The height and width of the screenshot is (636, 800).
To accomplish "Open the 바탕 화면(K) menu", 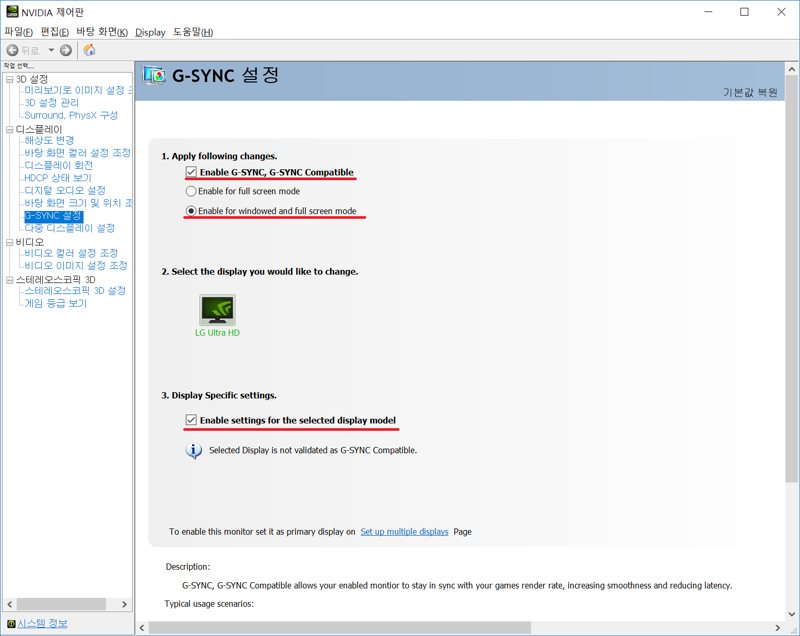I will [x=102, y=32].
